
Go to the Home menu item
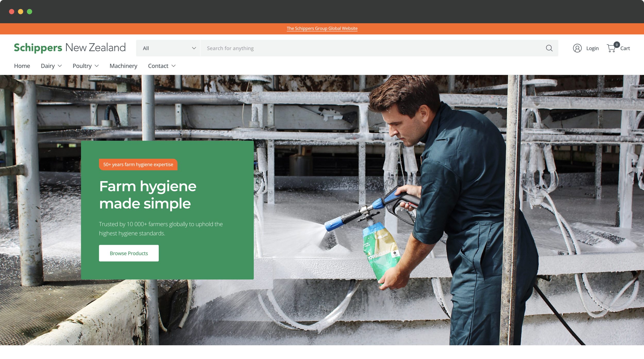pyautogui.click(x=22, y=66)
